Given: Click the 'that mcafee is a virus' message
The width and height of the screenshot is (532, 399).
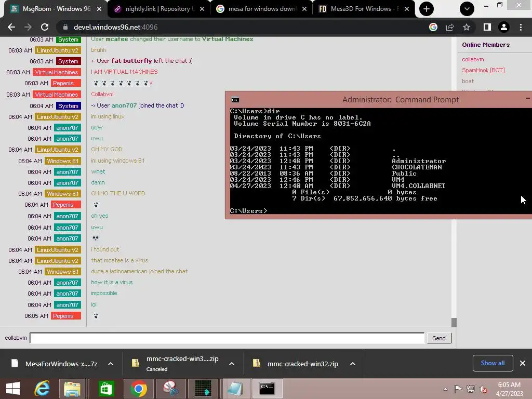Looking at the screenshot, I should tap(119, 261).
